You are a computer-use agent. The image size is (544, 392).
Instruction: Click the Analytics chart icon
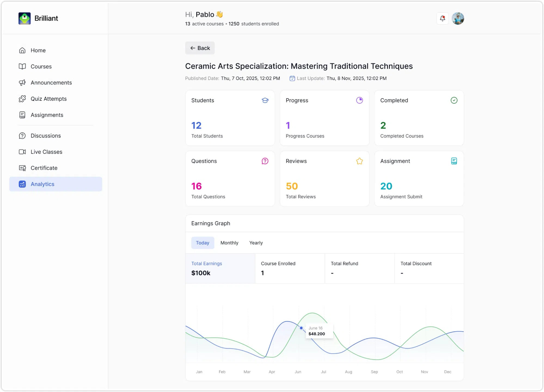[22, 184]
